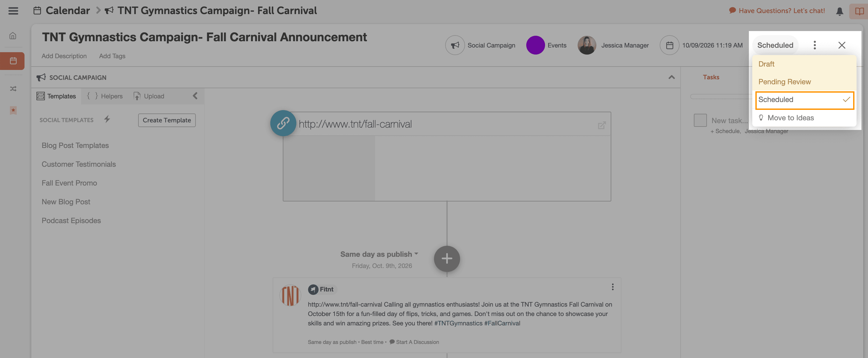Collapse the Social Campaign section chevron
The height and width of the screenshot is (358, 868).
[x=671, y=77]
